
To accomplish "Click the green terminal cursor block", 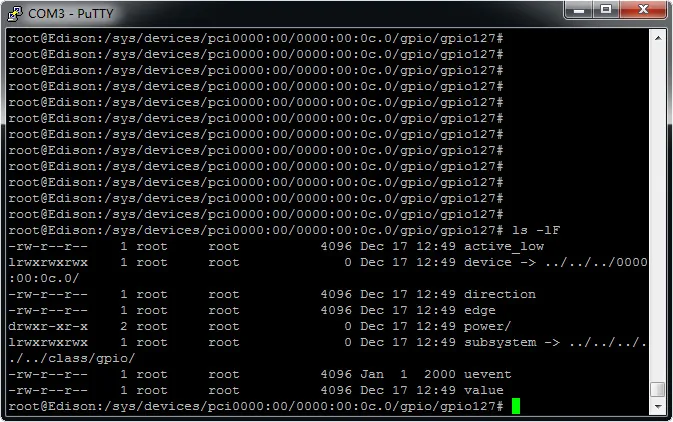I will tap(516, 406).
